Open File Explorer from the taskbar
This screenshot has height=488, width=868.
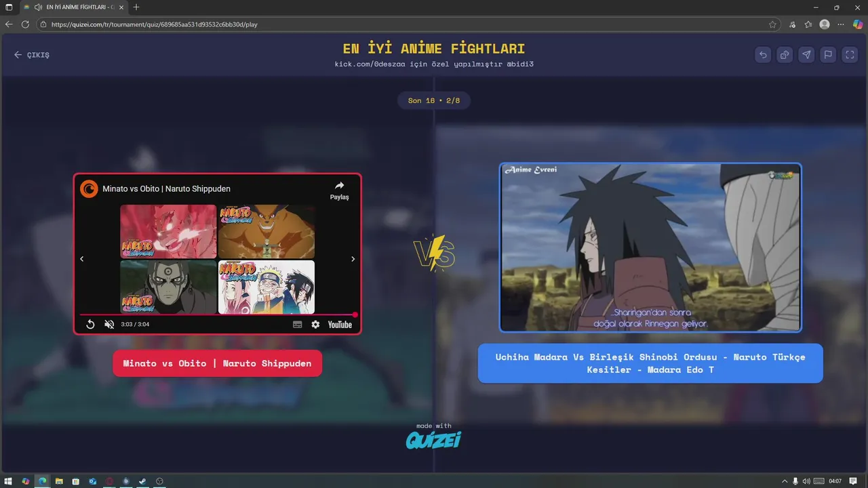pos(59,481)
